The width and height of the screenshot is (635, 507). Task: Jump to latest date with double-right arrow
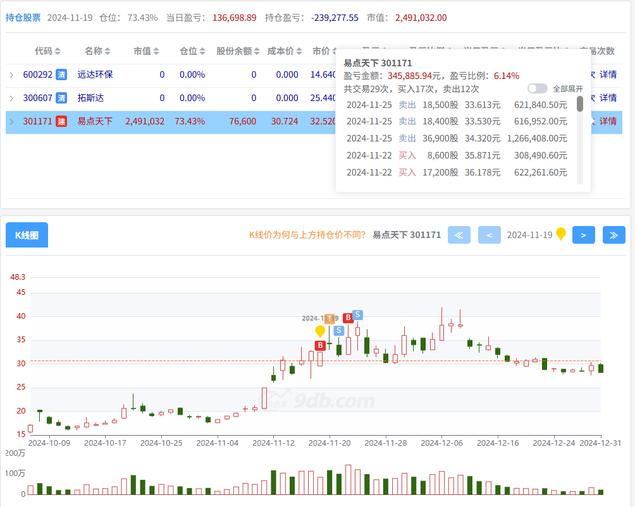pos(613,235)
